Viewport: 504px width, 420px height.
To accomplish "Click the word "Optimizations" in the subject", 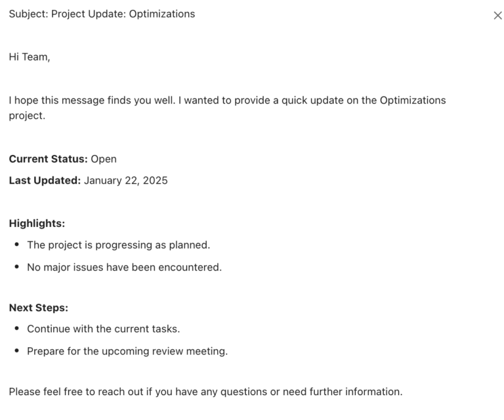I will (x=162, y=14).
